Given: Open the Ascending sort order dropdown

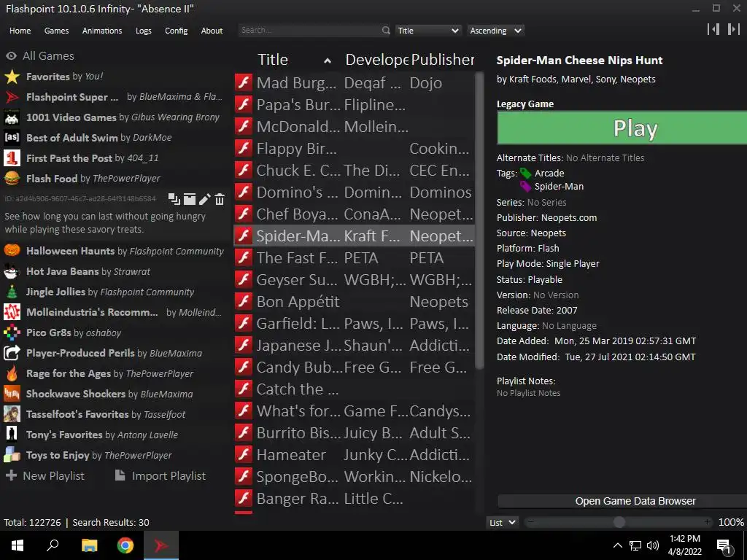Looking at the screenshot, I should pos(495,31).
